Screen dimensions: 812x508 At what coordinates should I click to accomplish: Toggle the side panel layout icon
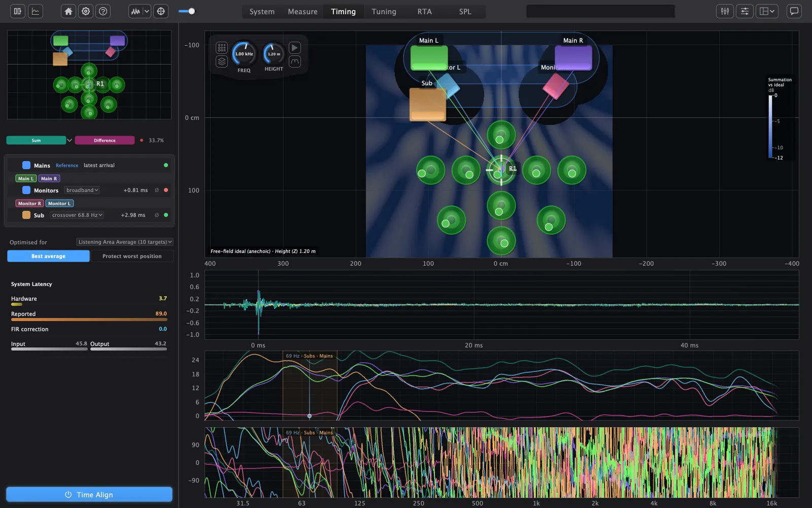18,11
